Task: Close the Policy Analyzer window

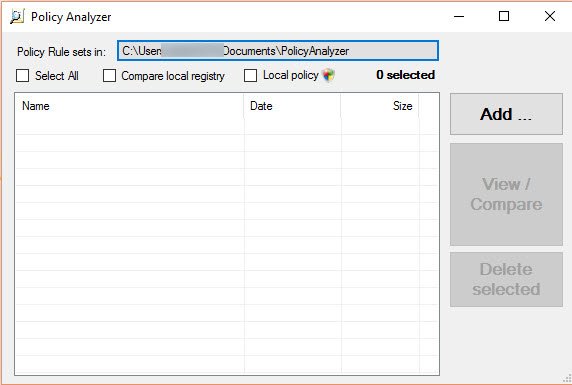Action: point(550,16)
